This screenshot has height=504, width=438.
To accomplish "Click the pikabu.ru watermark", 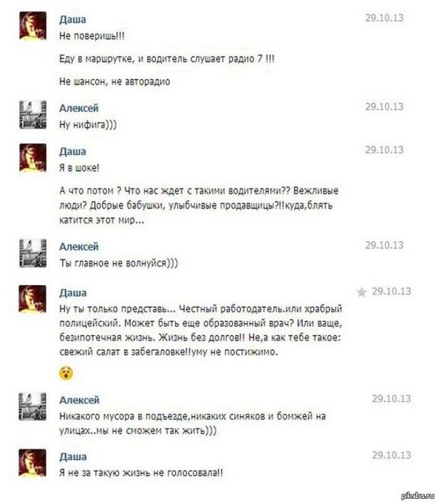I will point(418,496).
